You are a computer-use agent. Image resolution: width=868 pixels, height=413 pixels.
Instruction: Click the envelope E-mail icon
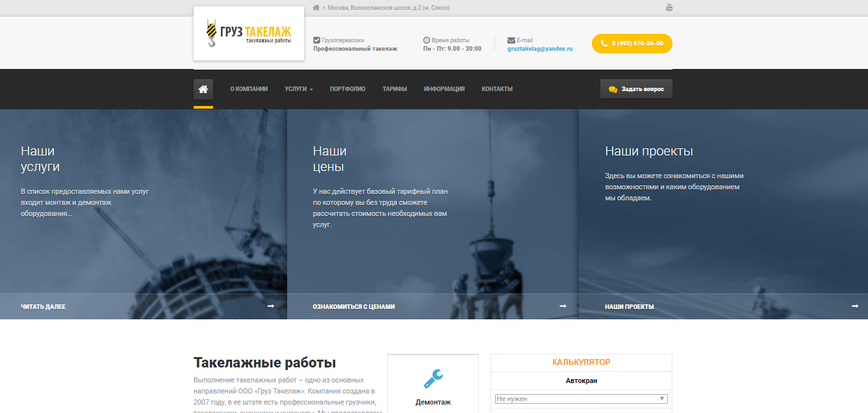coord(511,40)
